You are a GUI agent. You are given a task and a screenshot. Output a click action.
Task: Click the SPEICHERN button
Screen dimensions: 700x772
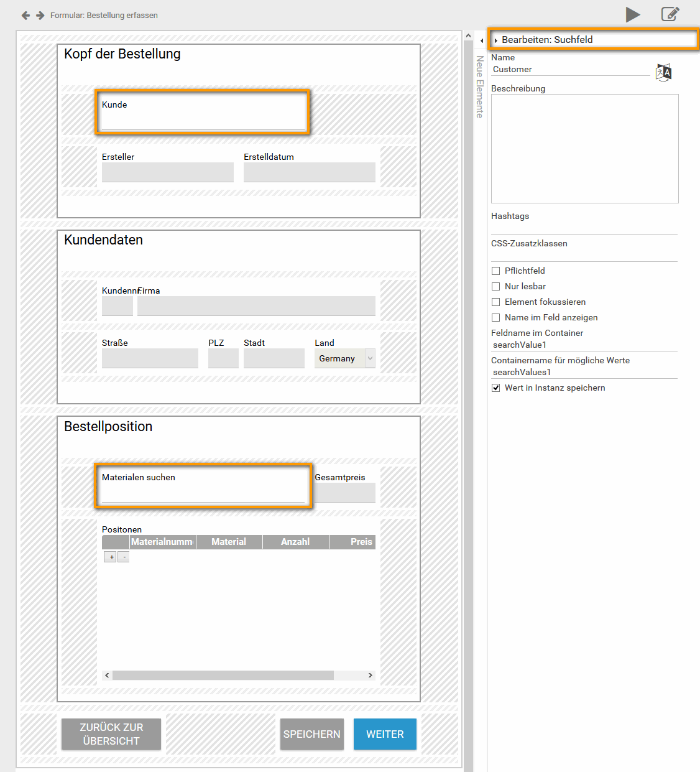point(311,734)
